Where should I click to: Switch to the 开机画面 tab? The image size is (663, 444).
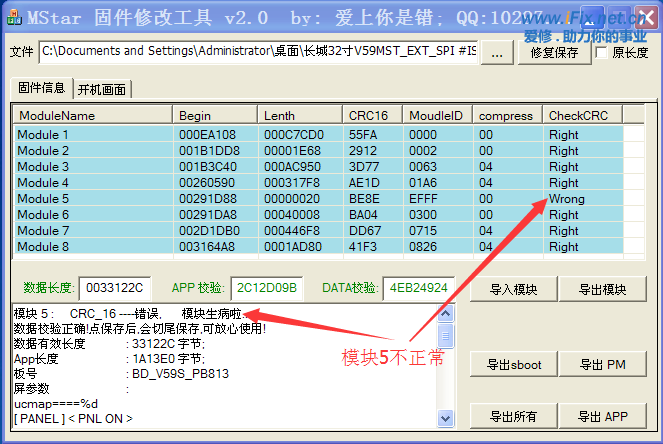[102, 89]
